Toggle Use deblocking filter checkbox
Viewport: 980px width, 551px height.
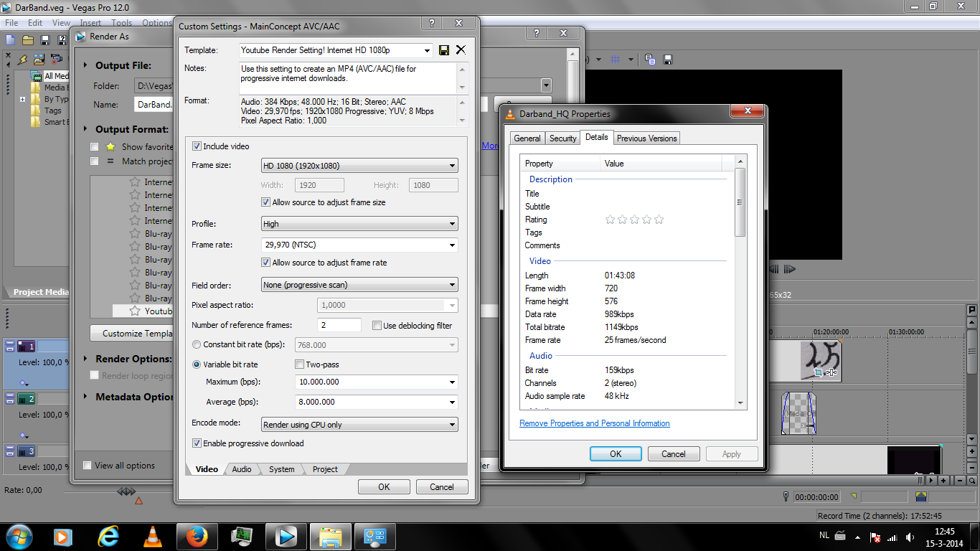pos(377,326)
